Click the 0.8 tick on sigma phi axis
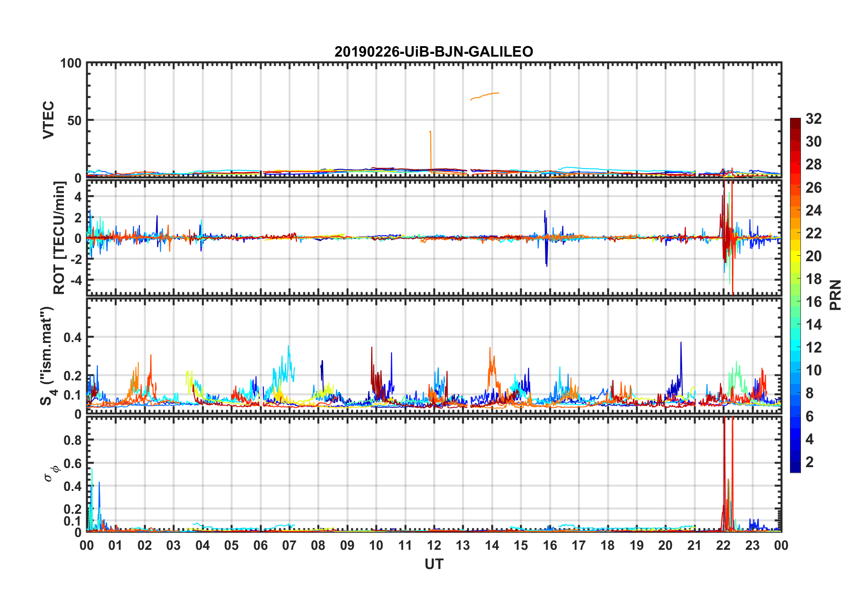868x590 pixels. (73, 440)
